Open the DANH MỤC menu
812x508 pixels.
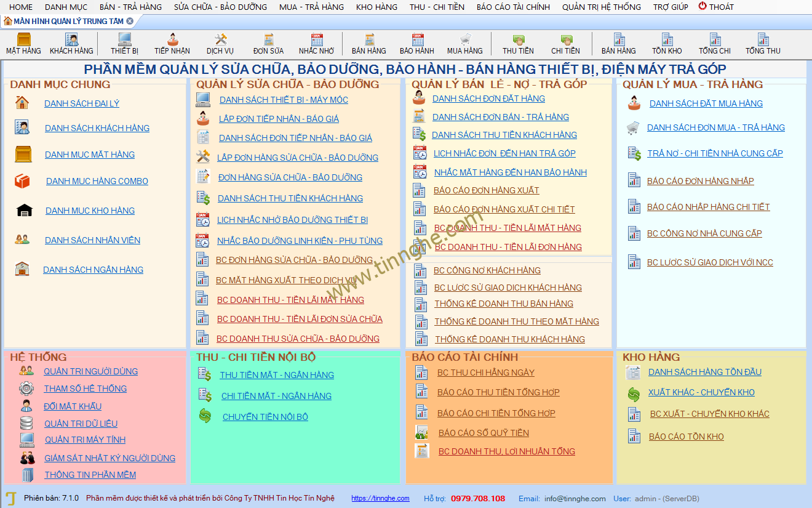(66, 7)
